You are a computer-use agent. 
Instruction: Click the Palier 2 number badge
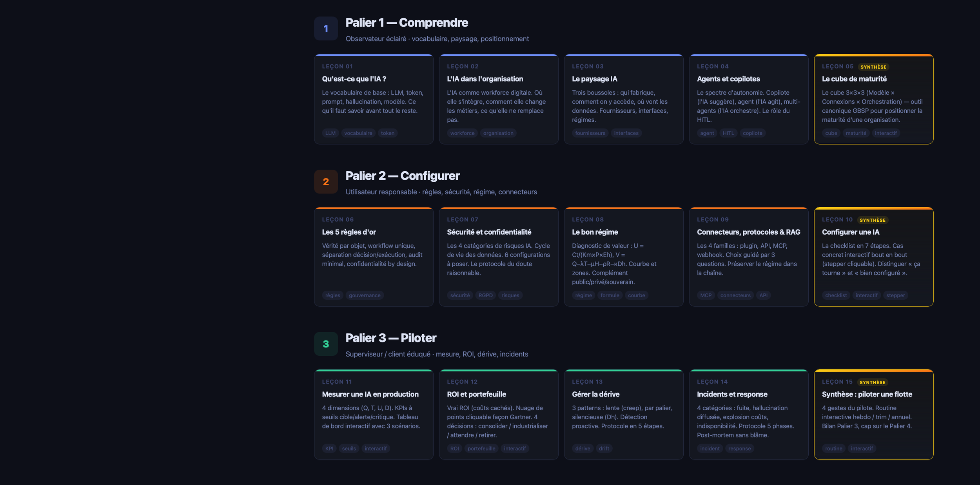coord(326,182)
